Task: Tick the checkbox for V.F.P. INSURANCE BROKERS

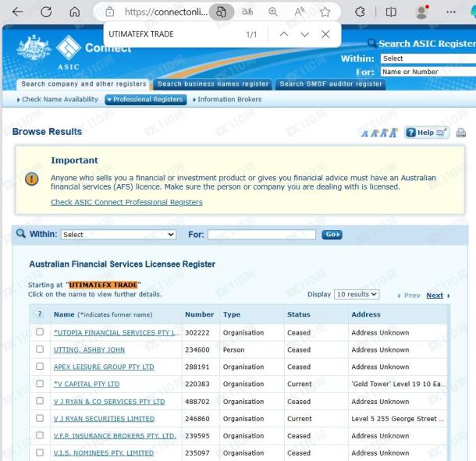Action: tap(40, 435)
